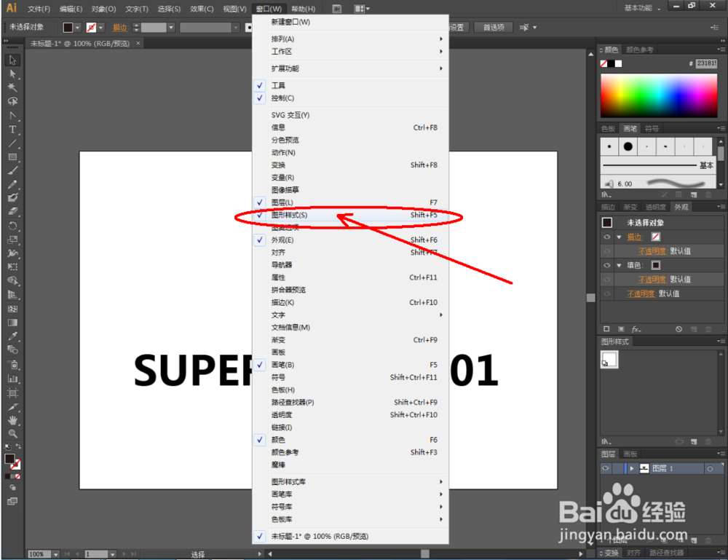Select the Type tool
The width and height of the screenshot is (728, 560).
point(12,130)
